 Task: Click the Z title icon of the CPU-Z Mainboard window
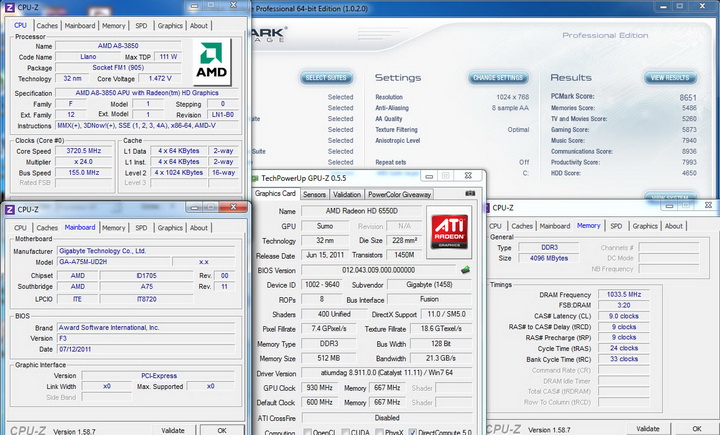pos(10,209)
